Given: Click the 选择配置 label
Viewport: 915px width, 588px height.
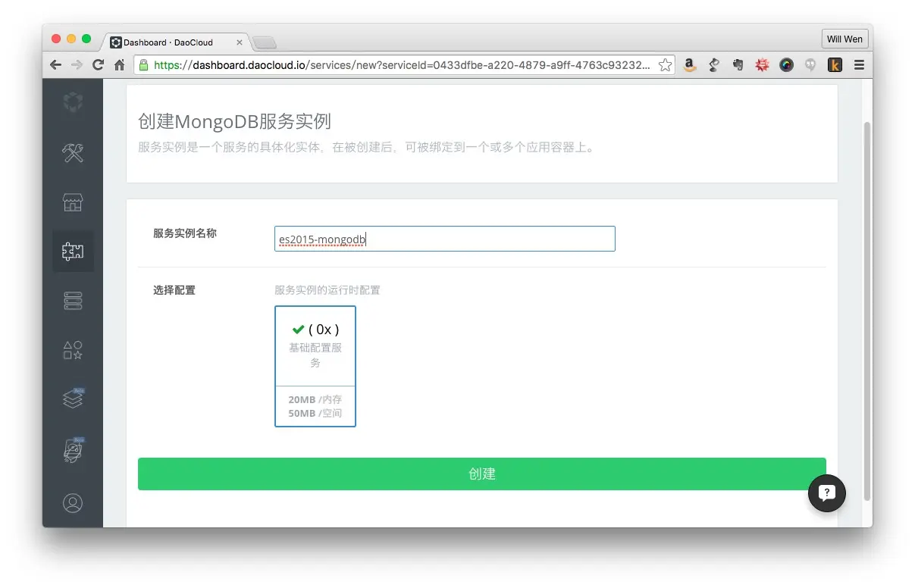Looking at the screenshot, I should (174, 290).
